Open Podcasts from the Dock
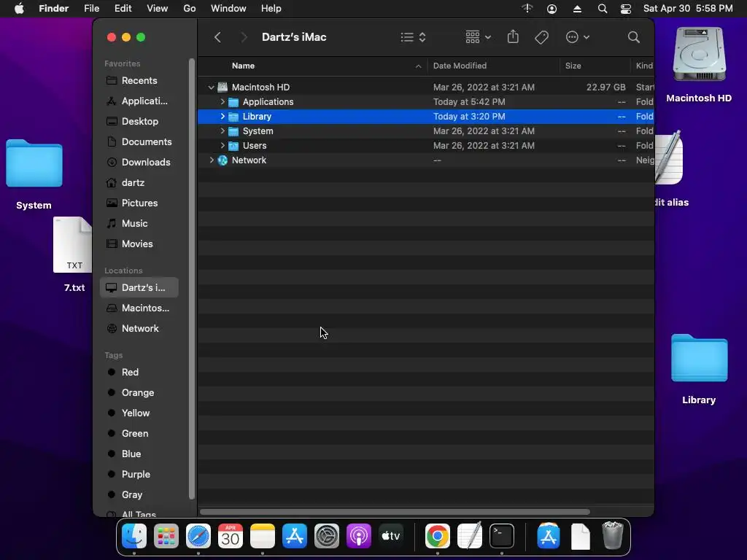Image resolution: width=747 pixels, height=560 pixels. point(359,536)
